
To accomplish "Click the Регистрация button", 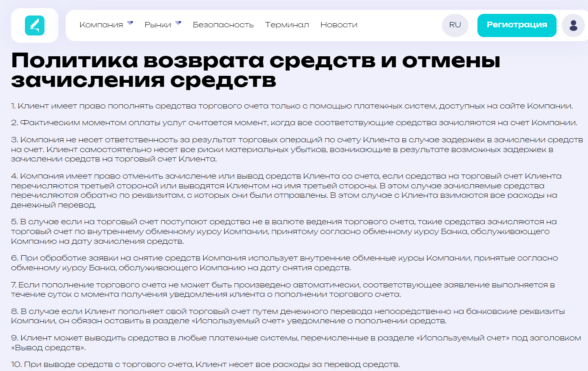I will [517, 25].
